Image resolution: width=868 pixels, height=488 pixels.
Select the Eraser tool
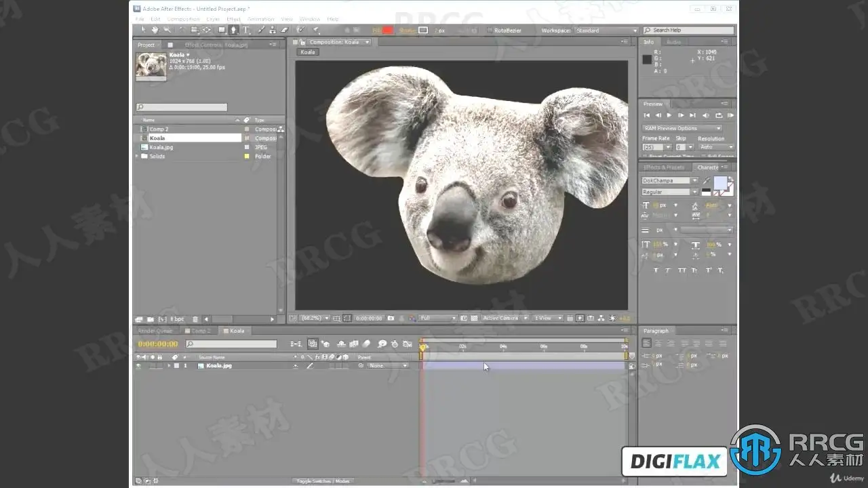click(x=285, y=30)
